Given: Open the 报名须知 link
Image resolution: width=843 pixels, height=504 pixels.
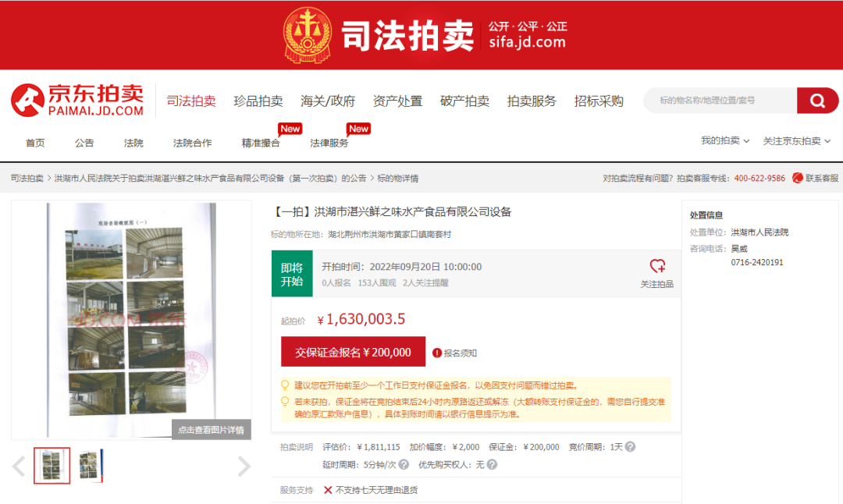Looking at the screenshot, I should coord(461,353).
